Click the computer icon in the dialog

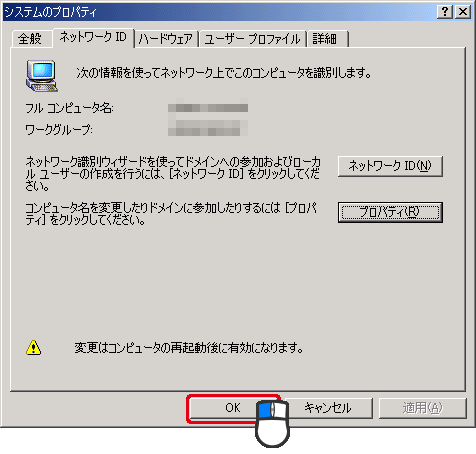tap(42, 76)
